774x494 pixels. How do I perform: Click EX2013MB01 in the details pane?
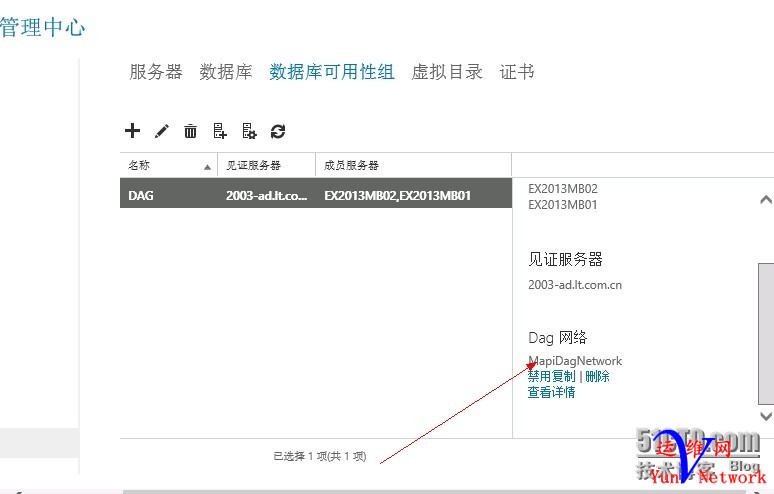pyautogui.click(x=563, y=205)
